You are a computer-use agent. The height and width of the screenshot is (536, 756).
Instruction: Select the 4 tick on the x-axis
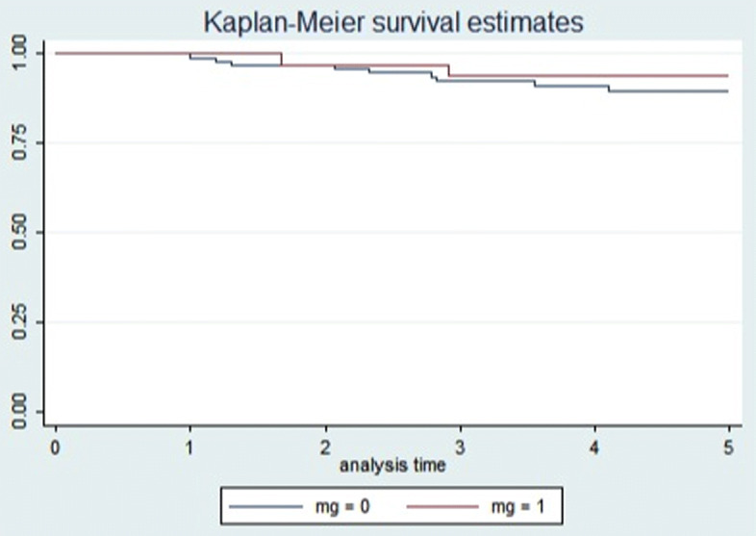(x=594, y=447)
